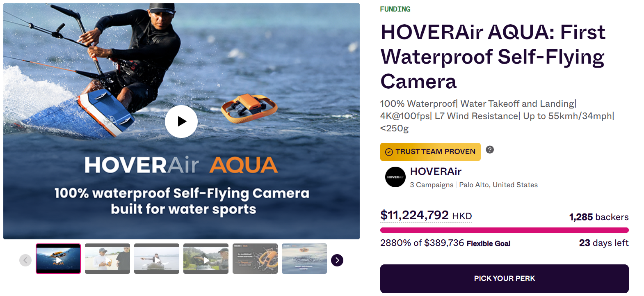Screen dimensions: 644x296
Task: Select the fourth thumbnail video
Action: pos(206,259)
